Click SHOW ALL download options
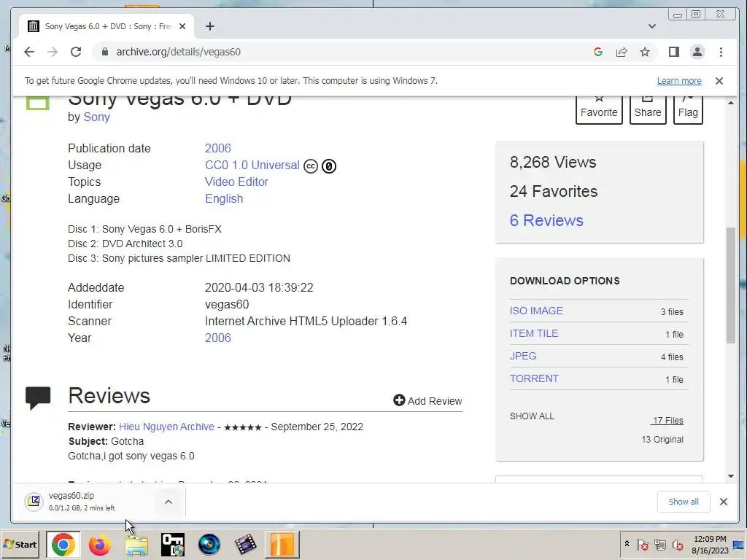 (532, 416)
